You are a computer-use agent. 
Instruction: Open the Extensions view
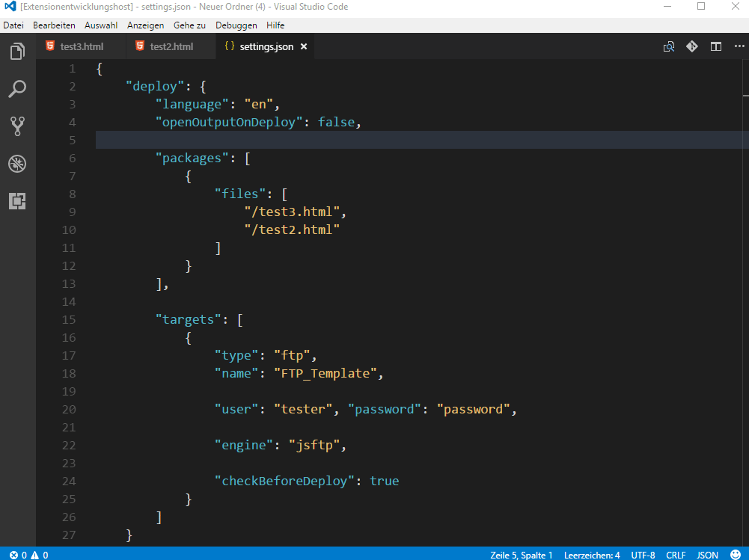point(16,201)
